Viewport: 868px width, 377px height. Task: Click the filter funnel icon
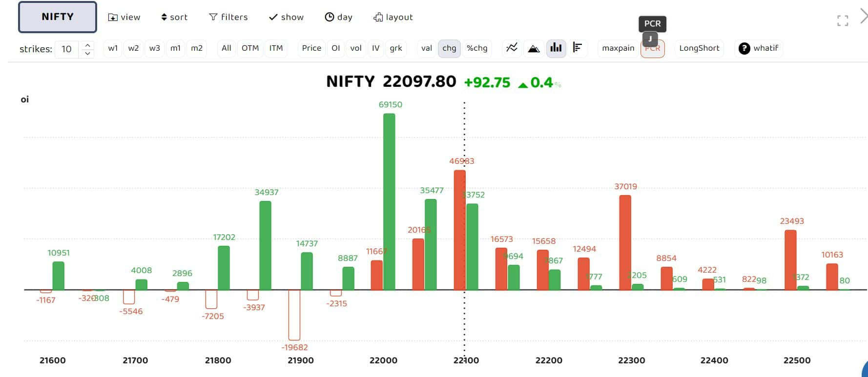(213, 17)
